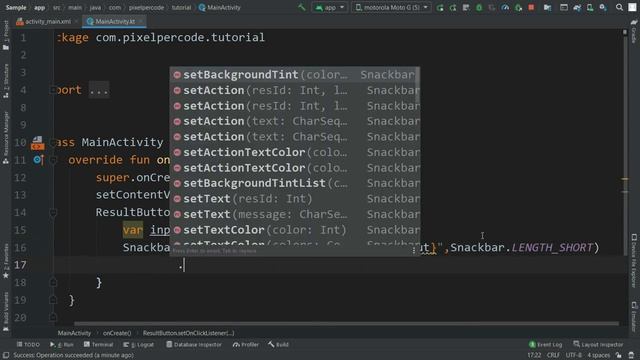Click app in navigation breadcrumb
This screenshot has height=360, width=640.
click(x=40, y=7)
